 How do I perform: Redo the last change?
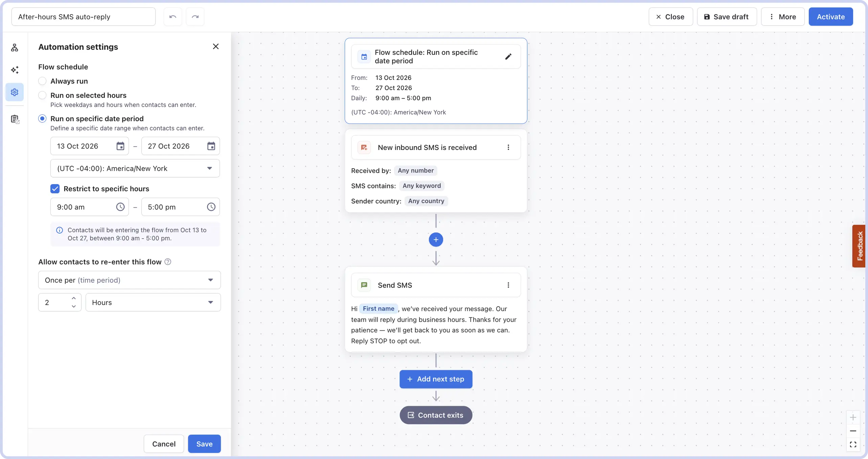(x=195, y=17)
